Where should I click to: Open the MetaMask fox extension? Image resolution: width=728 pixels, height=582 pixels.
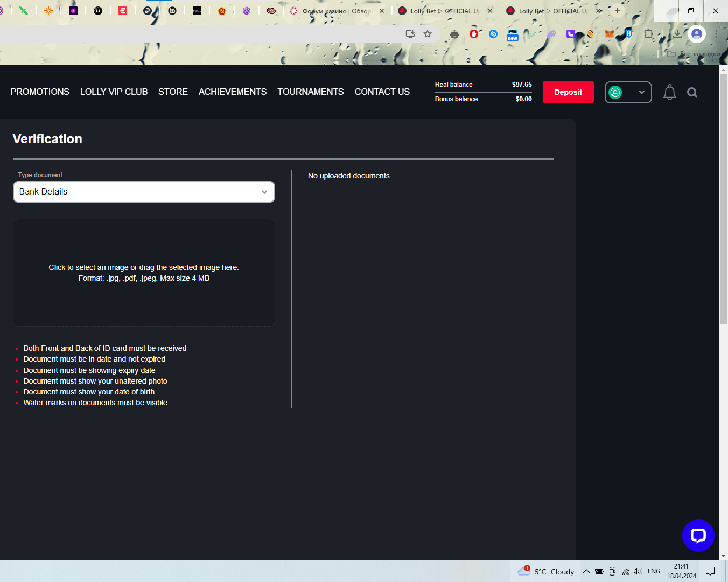coord(610,34)
